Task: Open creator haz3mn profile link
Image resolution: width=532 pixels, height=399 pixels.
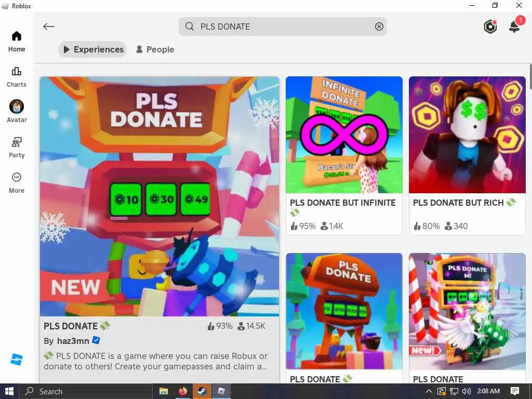Action: (73, 341)
